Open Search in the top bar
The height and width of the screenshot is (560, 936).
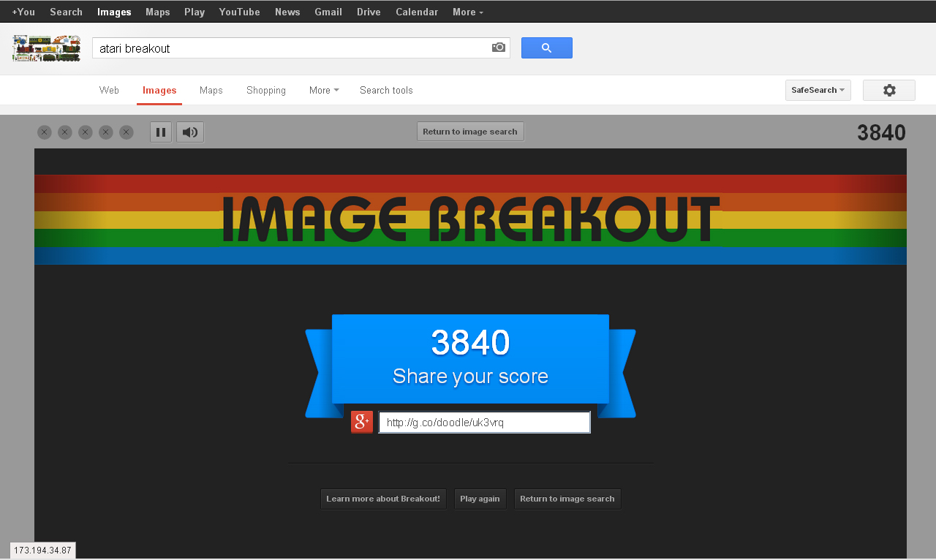pos(66,12)
